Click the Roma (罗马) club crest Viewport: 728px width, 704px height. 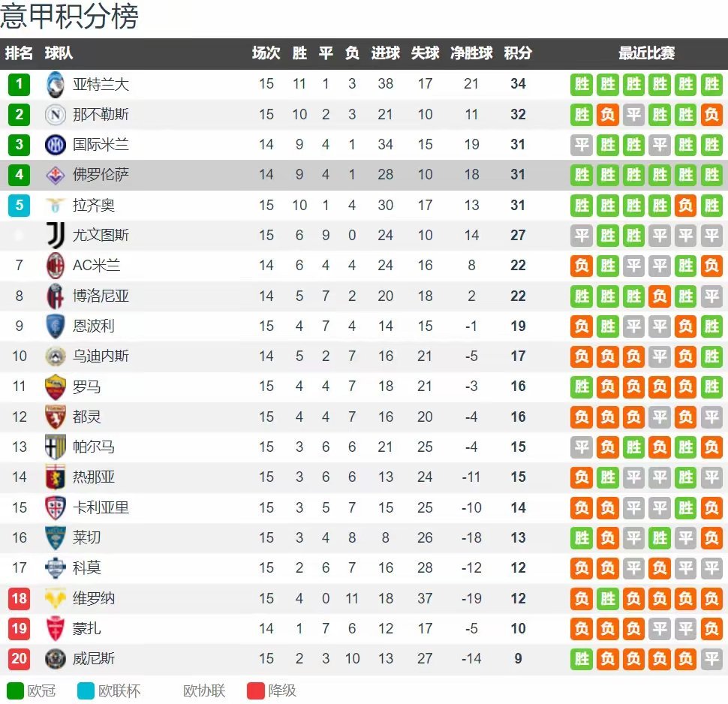point(56,387)
